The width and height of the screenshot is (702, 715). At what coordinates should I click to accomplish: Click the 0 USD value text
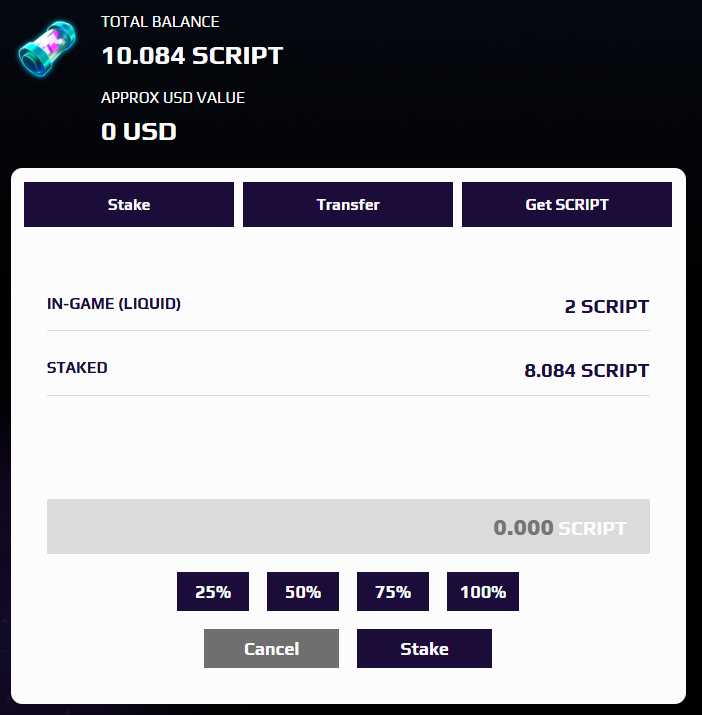tap(139, 131)
